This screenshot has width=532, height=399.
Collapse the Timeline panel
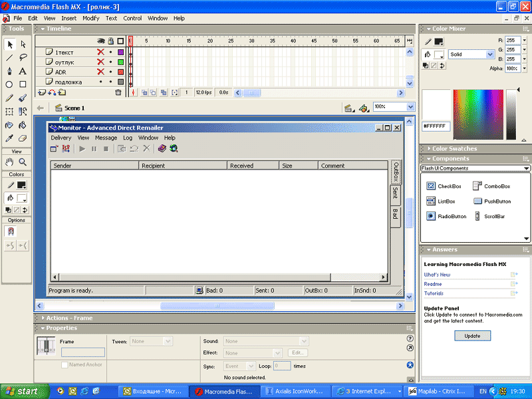tap(43, 29)
